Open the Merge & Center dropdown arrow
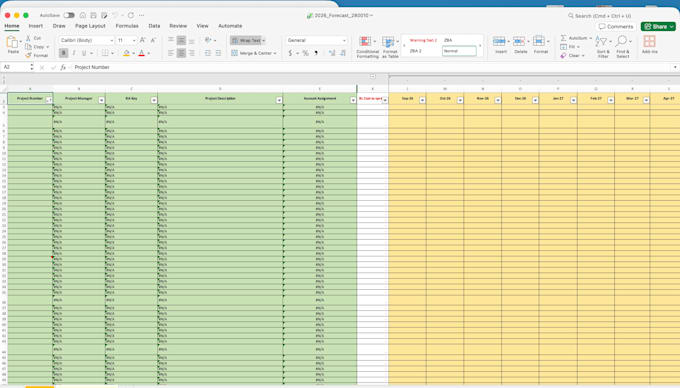The height and width of the screenshot is (388, 680). [x=275, y=53]
